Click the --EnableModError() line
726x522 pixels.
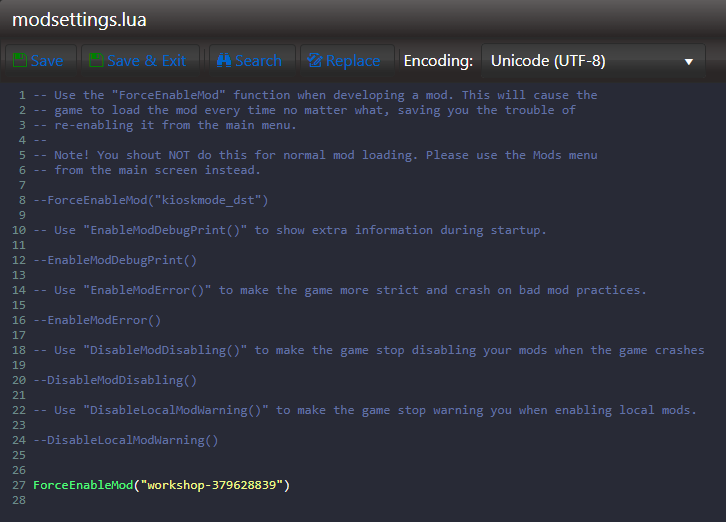point(97,320)
